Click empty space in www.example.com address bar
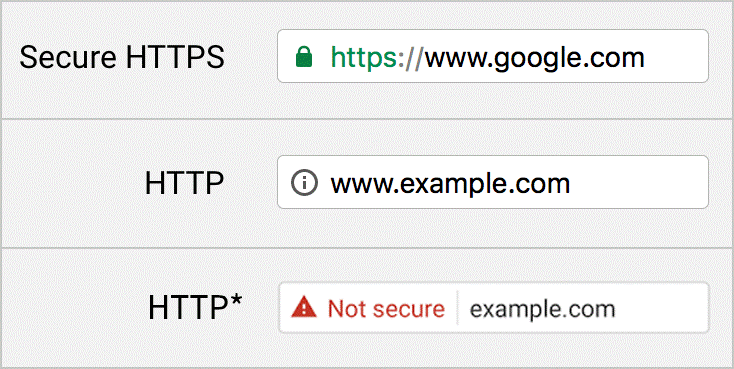Viewport: 734px width, 369px height. [x=639, y=182]
